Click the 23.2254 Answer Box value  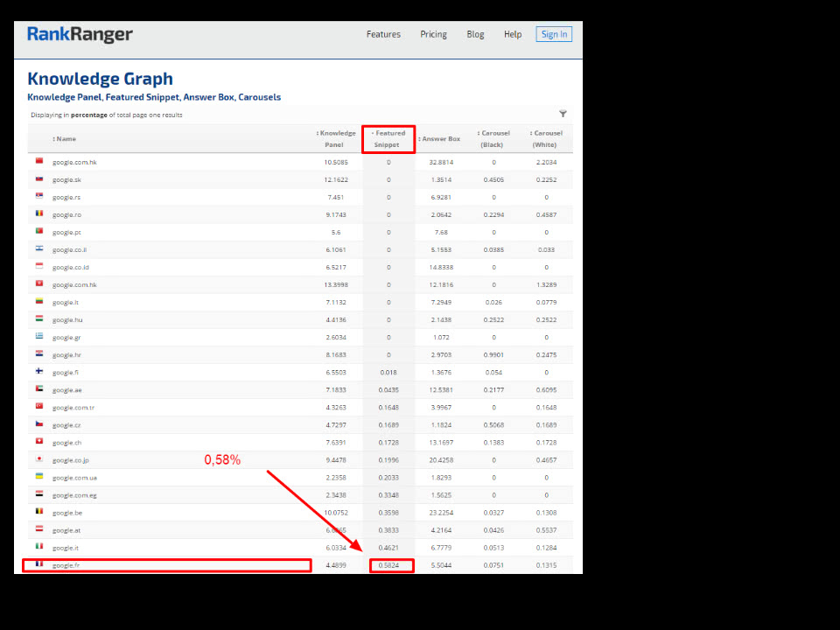(441, 513)
